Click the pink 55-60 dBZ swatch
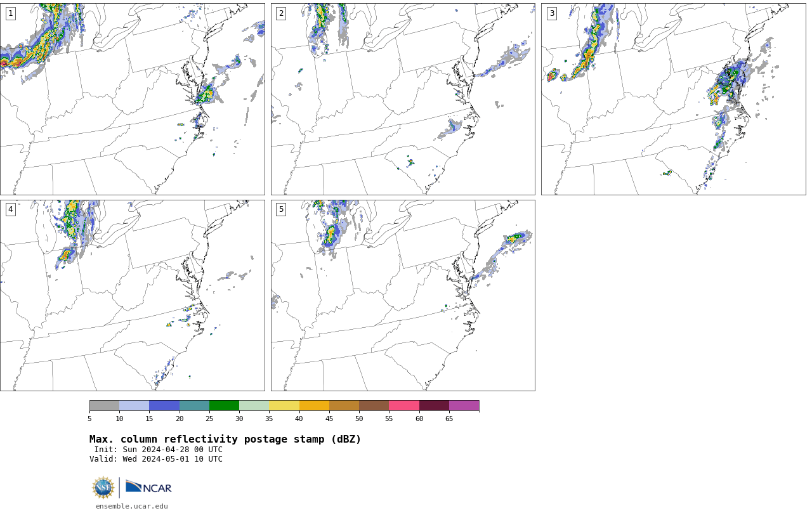 pos(404,406)
